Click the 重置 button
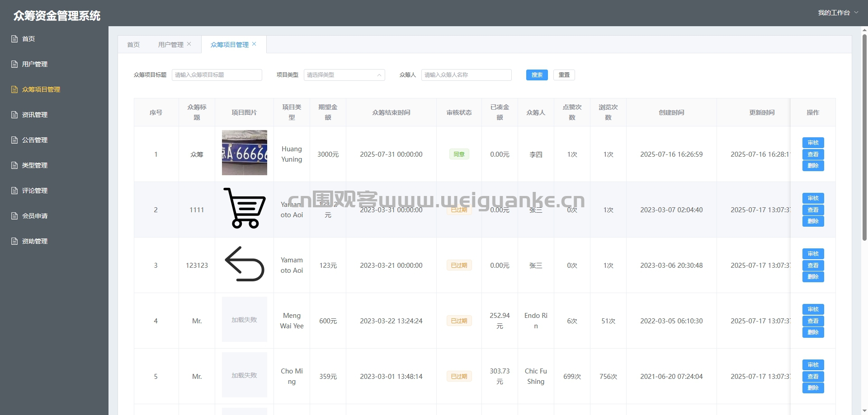This screenshot has width=868, height=415. coord(564,75)
